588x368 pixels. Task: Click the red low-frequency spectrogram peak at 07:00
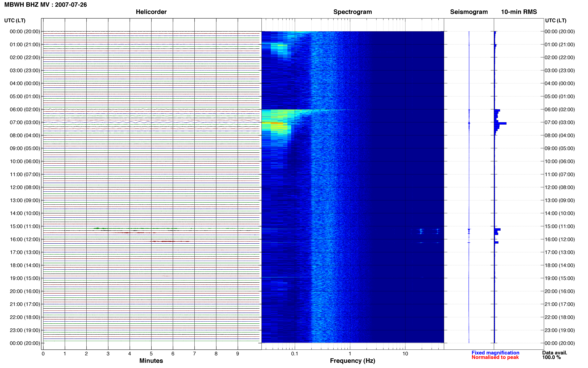tap(277, 123)
